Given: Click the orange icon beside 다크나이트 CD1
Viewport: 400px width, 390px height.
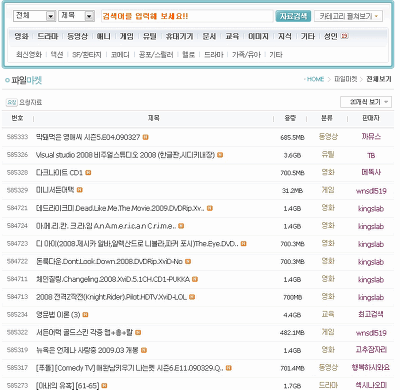Looking at the screenshot, I should [88, 173].
